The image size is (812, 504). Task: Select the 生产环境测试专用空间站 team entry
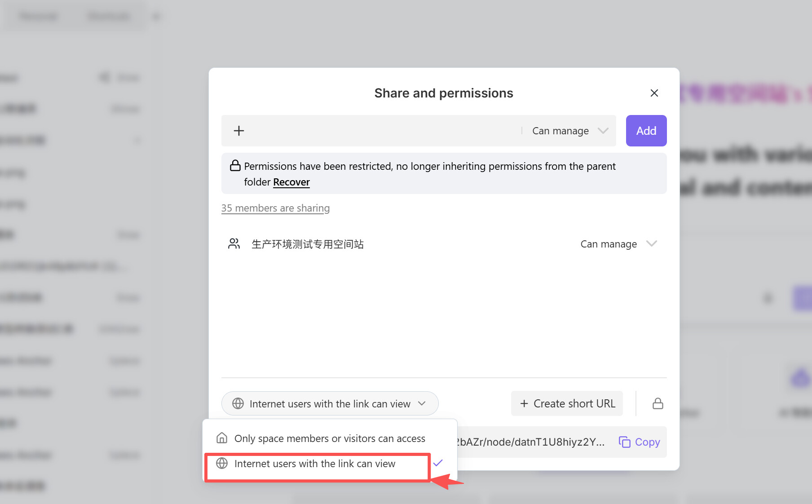point(308,244)
